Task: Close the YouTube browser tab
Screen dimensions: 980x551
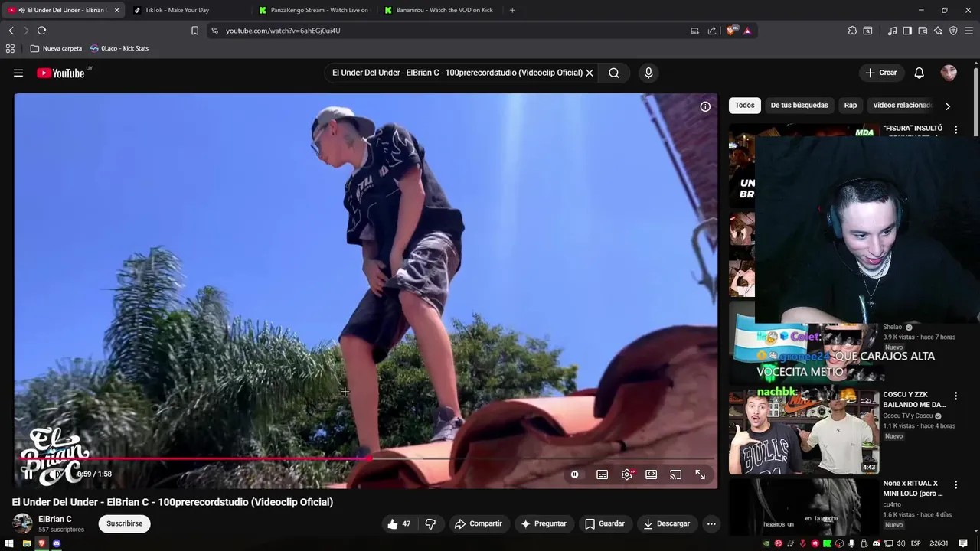Action: pos(117,10)
